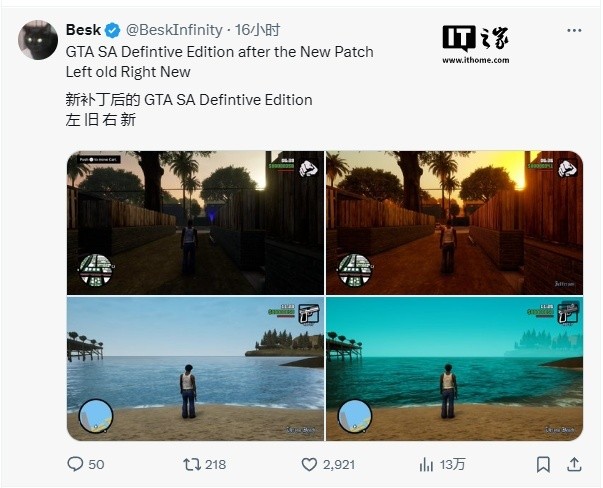Click the share upload icon
Image resolution: width=603 pixels, height=488 pixels.
(x=574, y=465)
